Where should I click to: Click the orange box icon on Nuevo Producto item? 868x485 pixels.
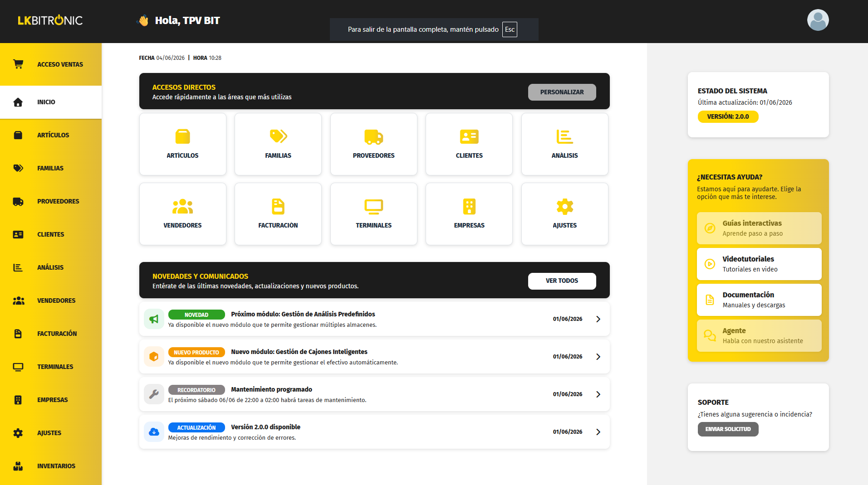pos(154,357)
